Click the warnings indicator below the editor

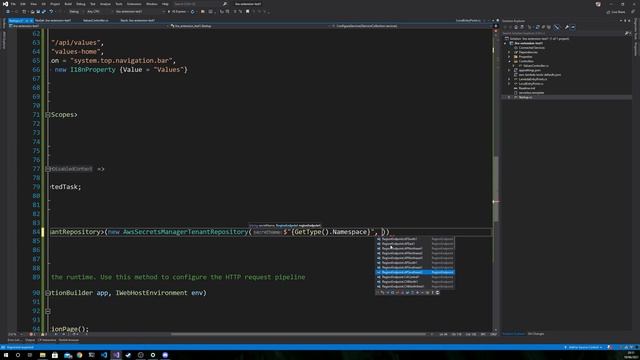(x=44, y=334)
